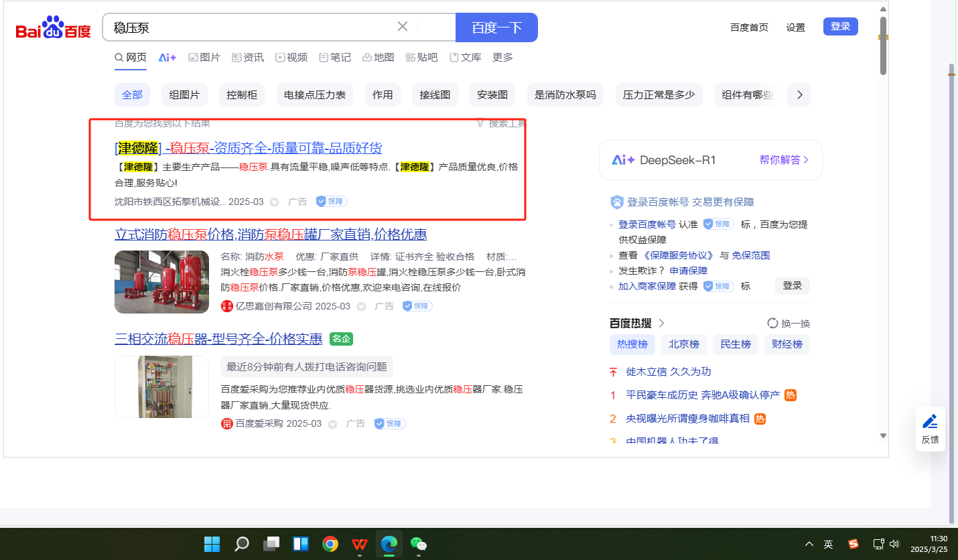Switch to the 图片 tab
Viewport: 958px width, 560px height.
(x=204, y=58)
